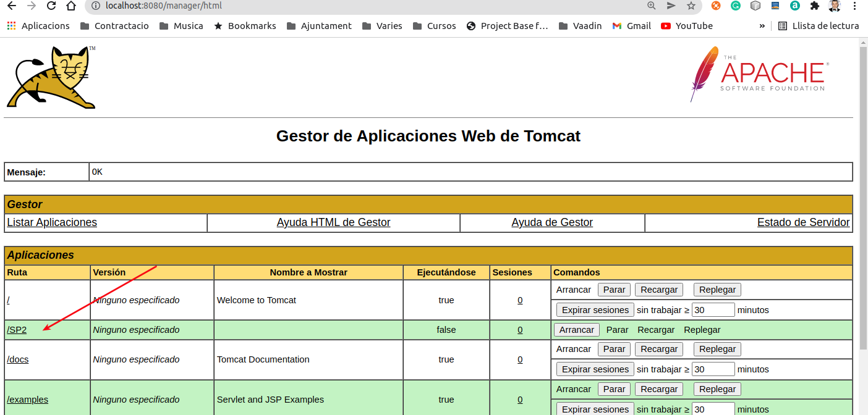
Task: Click Parar button for /docs
Action: coord(615,349)
